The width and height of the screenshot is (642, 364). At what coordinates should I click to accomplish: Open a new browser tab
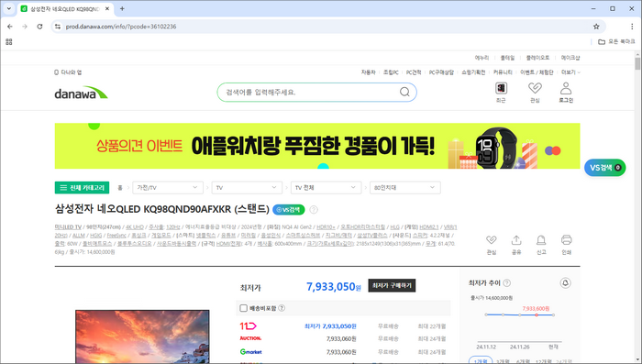click(122, 8)
